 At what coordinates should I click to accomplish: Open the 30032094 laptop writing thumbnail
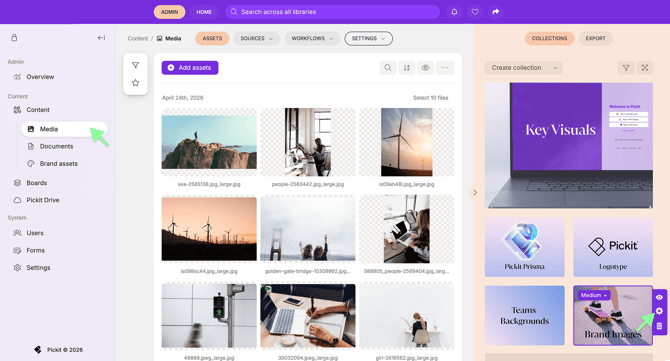(x=308, y=316)
